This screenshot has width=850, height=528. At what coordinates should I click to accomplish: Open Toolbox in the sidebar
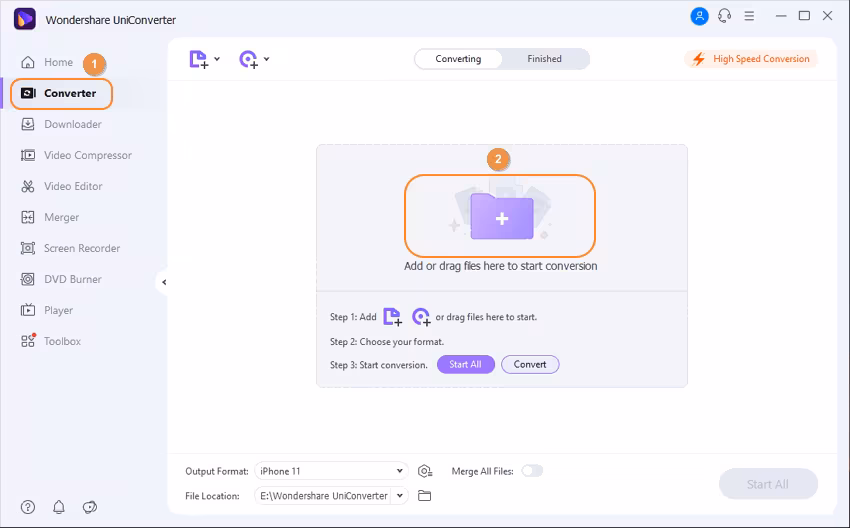(51, 341)
